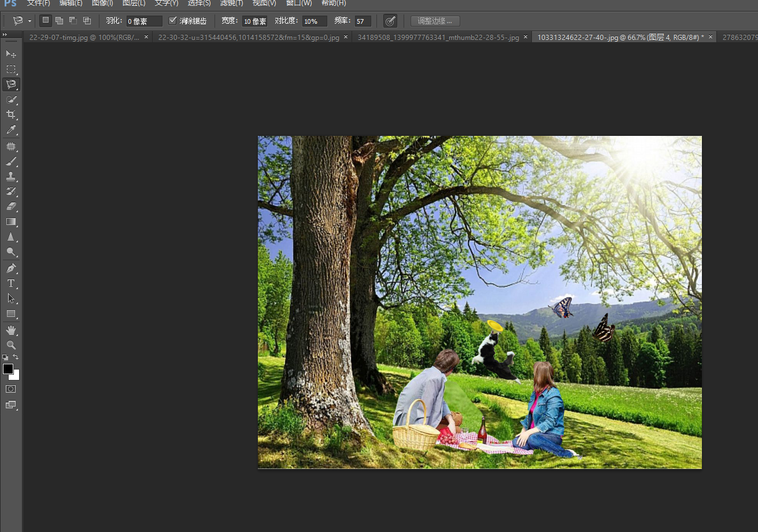The image size is (758, 532).
Task: Expand the toolbox double-arrow
Action: [x=5, y=35]
